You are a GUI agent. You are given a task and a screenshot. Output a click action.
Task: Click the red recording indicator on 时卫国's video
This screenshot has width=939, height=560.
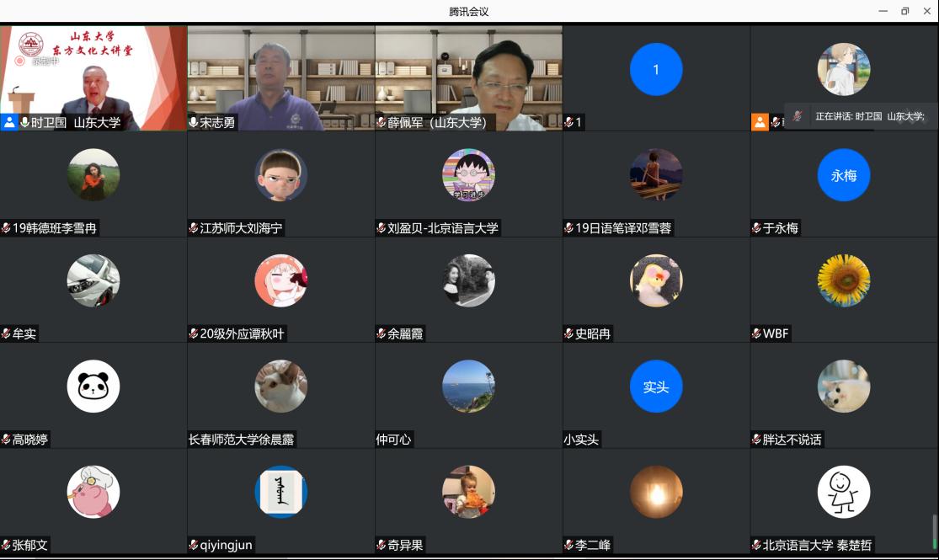point(19,61)
